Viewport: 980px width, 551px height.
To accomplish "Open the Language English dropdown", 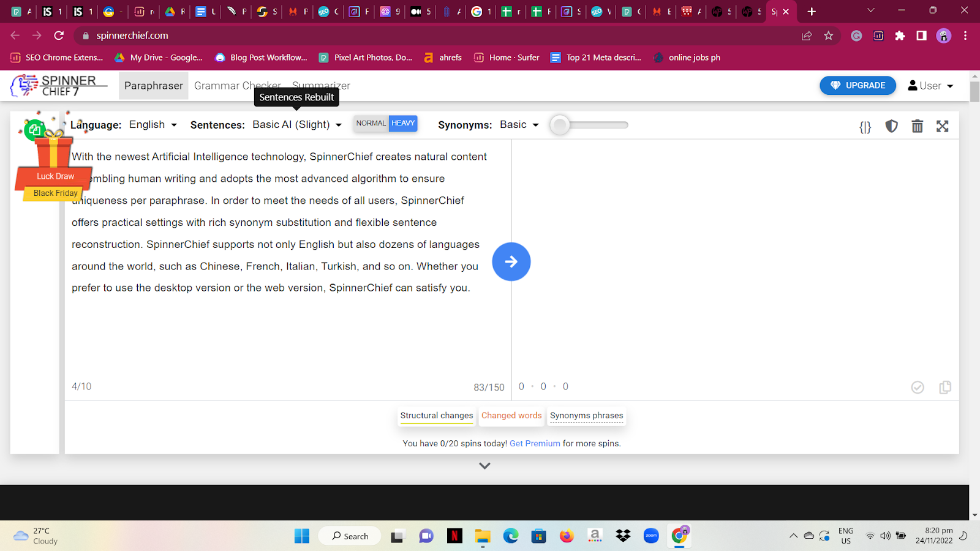I will click(153, 125).
